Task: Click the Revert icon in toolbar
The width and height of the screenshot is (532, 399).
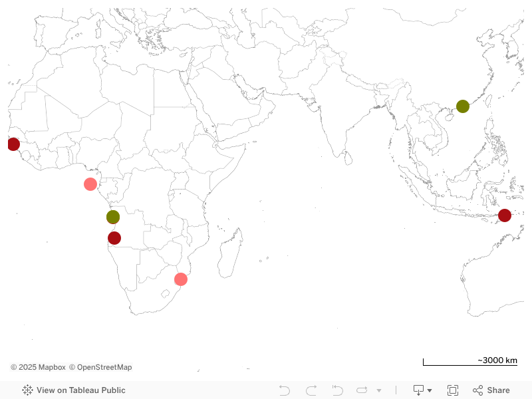Action: click(x=337, y=390)
